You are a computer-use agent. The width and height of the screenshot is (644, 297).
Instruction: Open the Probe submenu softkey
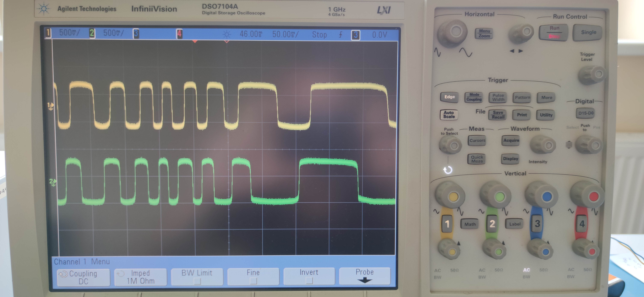click(364, 276)
